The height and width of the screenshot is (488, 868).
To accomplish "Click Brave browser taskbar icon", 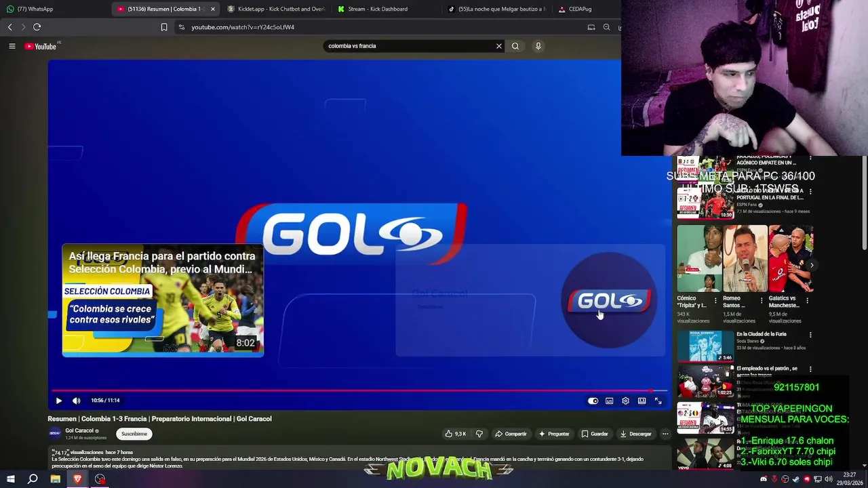I will point(77,479).
